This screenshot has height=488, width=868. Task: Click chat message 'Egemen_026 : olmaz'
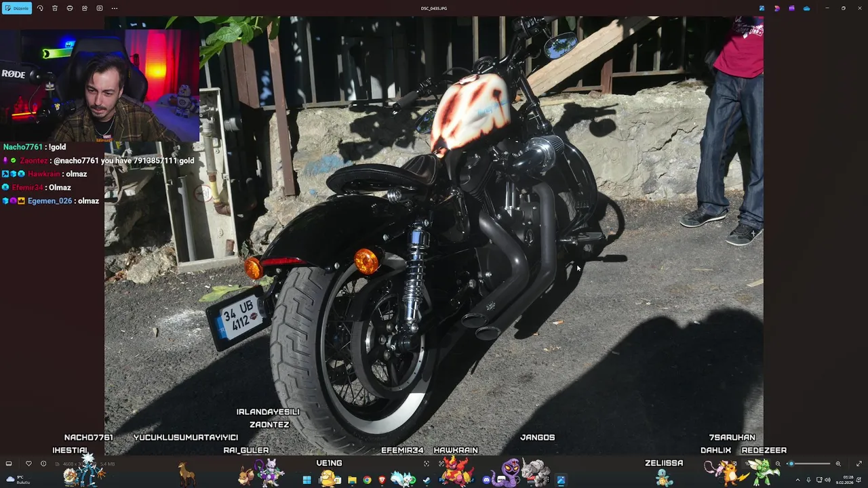tap(51, 201)
